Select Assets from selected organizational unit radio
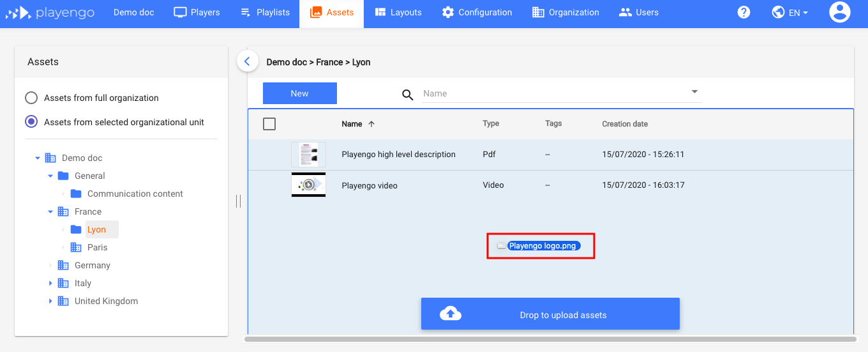This screenshot has width=868, height=352. 31,122
